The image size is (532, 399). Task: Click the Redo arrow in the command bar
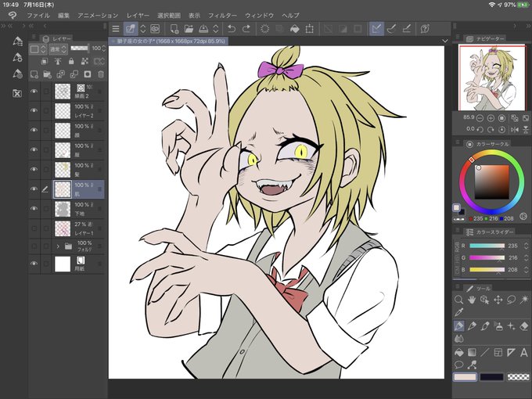246,29
